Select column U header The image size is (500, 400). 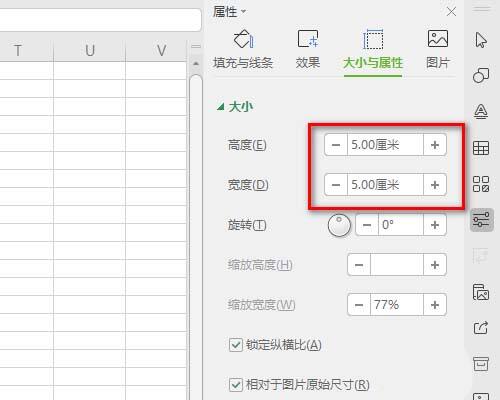point(90,51)
